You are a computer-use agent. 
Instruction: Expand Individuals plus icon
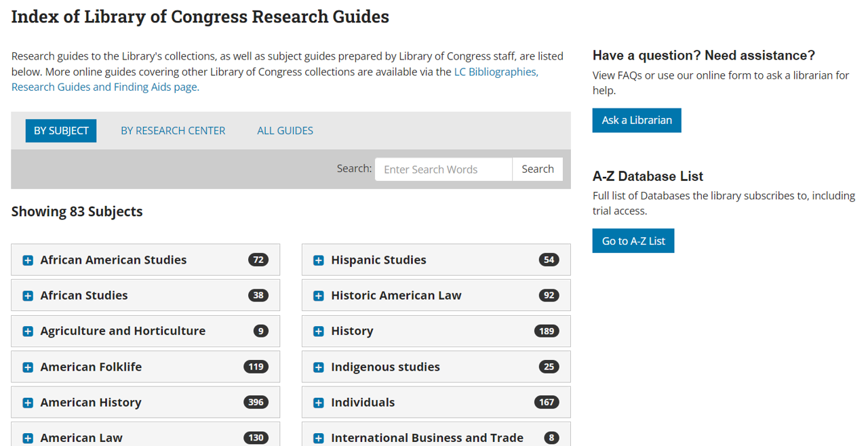click(318, 403)
